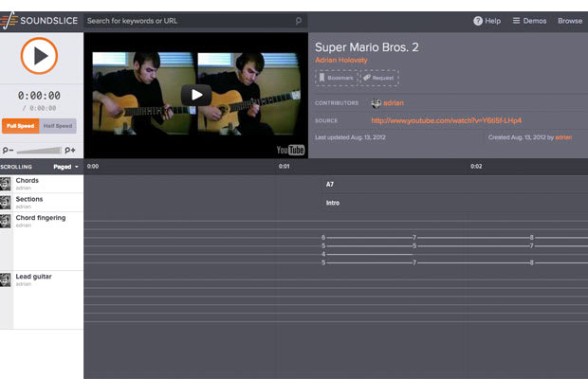Select the Lead guitar track row
588x379 pixels.
(x=42, y=299)
